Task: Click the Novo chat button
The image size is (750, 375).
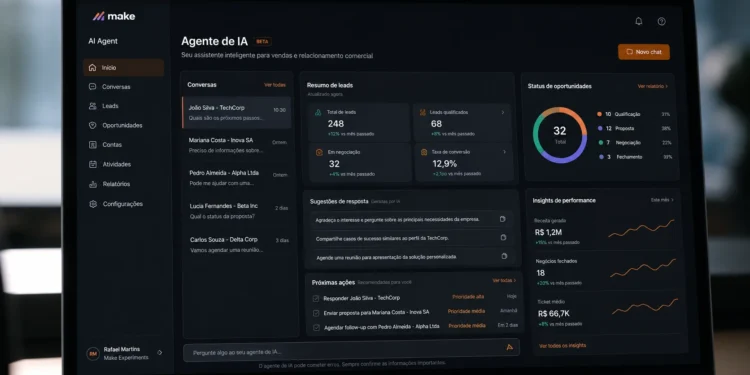Action: tap(644, 52)
